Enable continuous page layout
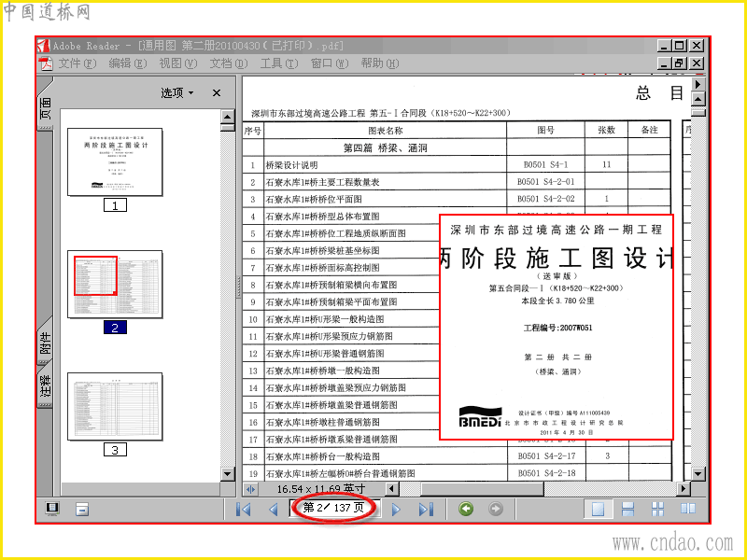The width and height of the screenshot is (747, 560). point(627,509)
